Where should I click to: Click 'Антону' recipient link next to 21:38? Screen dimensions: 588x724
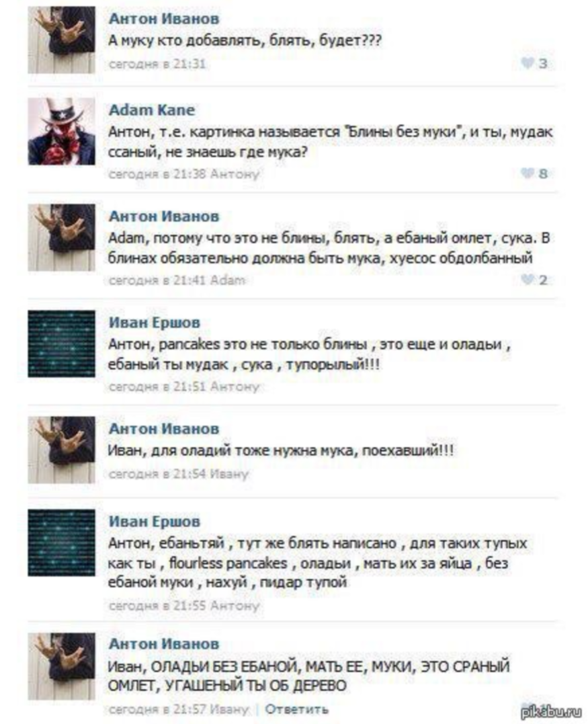235,174
